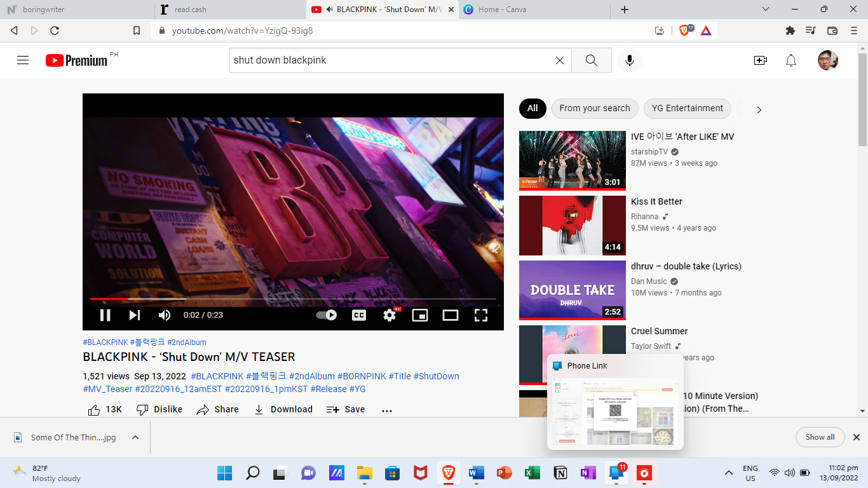Open browser extensions puzzle icon
The width and height of the screenshot is (868, 488).
790,30
